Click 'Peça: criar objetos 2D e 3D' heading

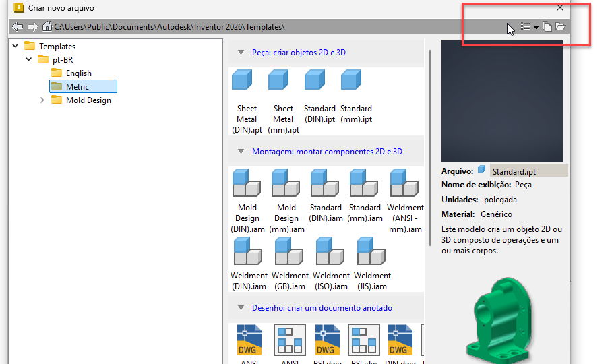coord(299,53)
